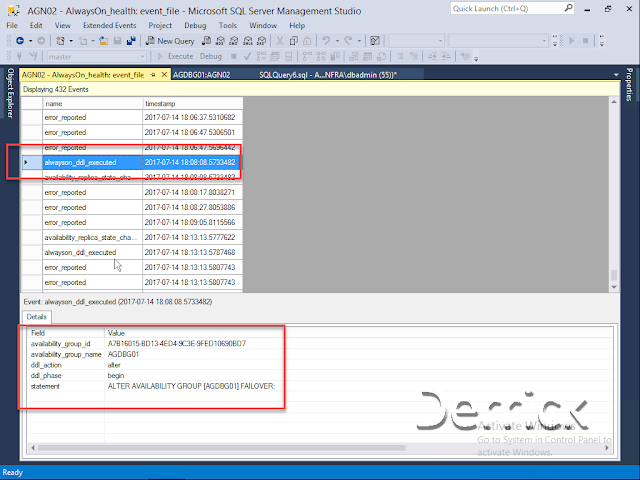The image size is (640, 480).
Task: Open the Edit menu
Action: (x=36, y=25)
